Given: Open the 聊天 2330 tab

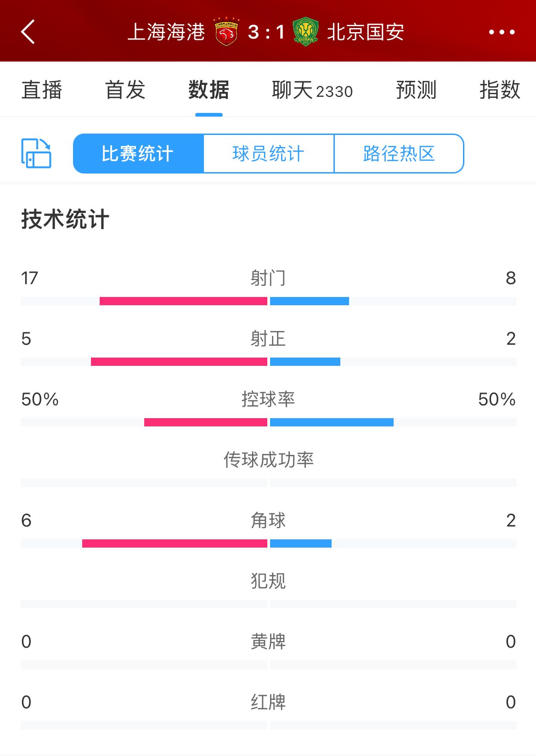Looking at the screenshot, I should 312,90.
